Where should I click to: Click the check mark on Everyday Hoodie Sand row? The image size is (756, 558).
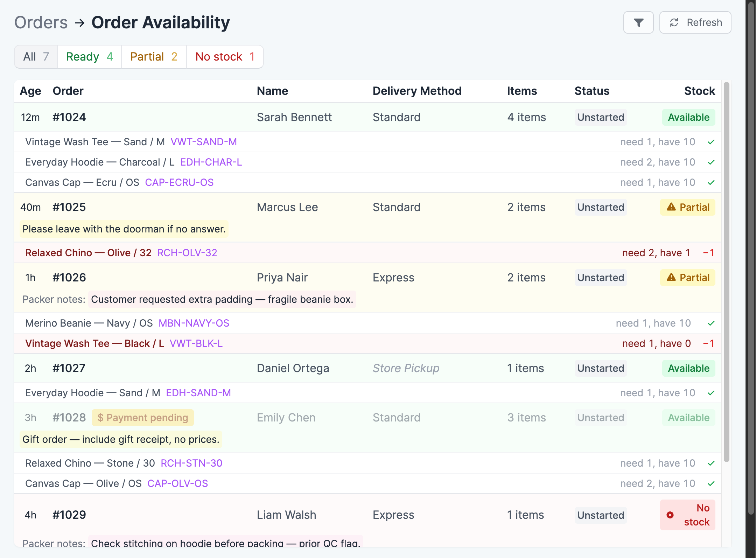[711, 393]
